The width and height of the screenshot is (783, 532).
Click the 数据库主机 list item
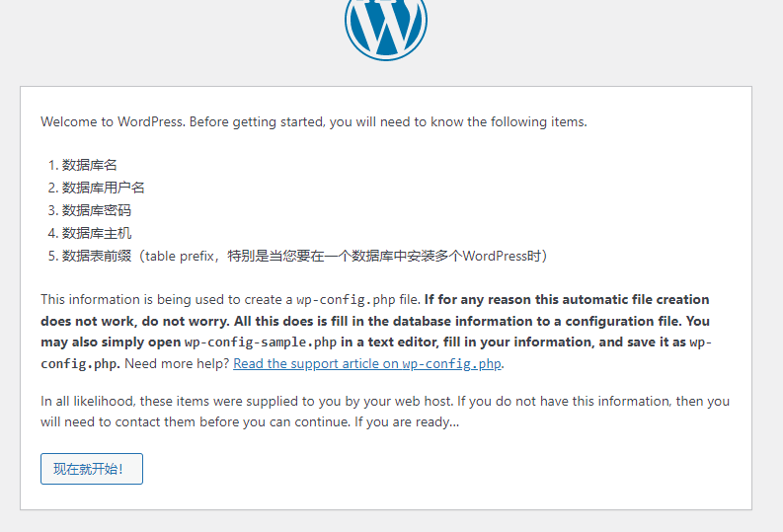pyautogui.click(x=97, y=233)
